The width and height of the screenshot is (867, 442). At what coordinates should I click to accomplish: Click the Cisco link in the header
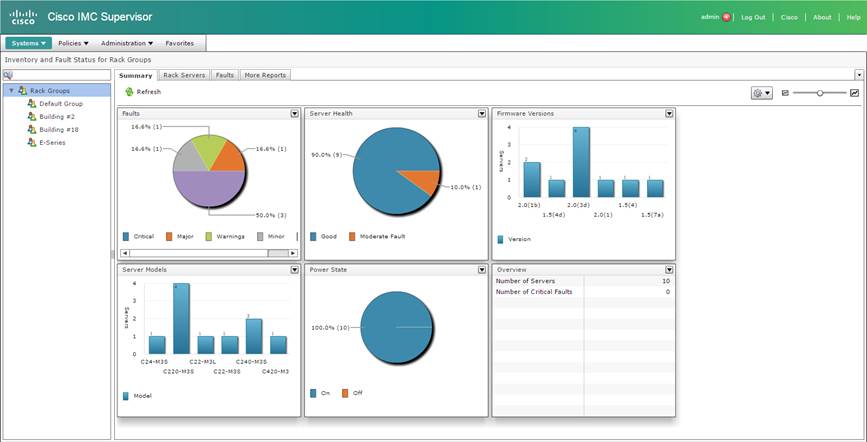pyautogui.click(x=789, y=17)
